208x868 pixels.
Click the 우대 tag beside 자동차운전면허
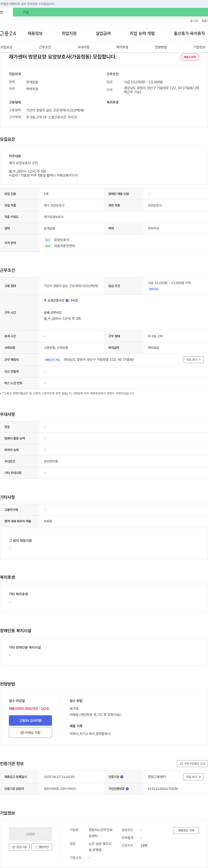click(47, 246)
